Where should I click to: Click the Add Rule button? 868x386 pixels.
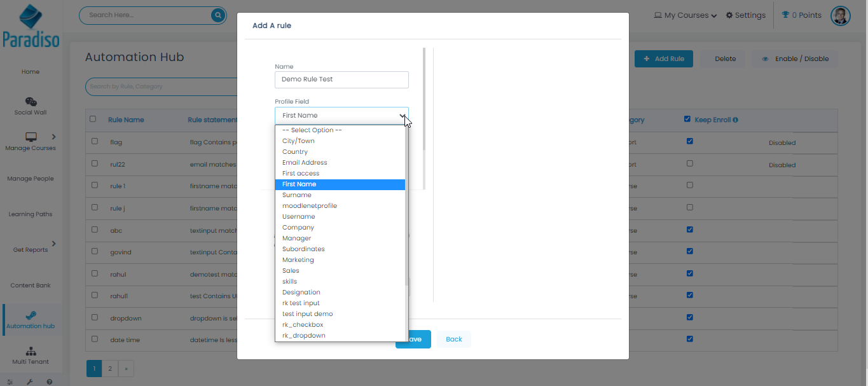pos(663,59)
